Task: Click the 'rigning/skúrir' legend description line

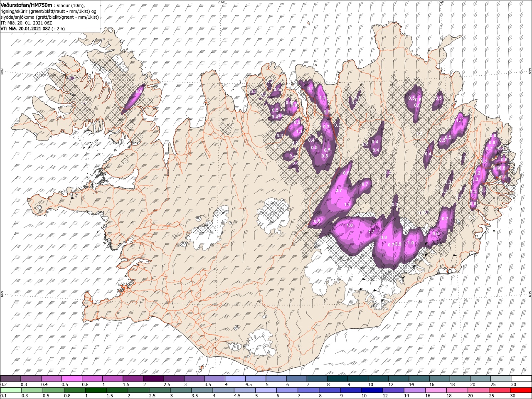Action: click(49, 11)
